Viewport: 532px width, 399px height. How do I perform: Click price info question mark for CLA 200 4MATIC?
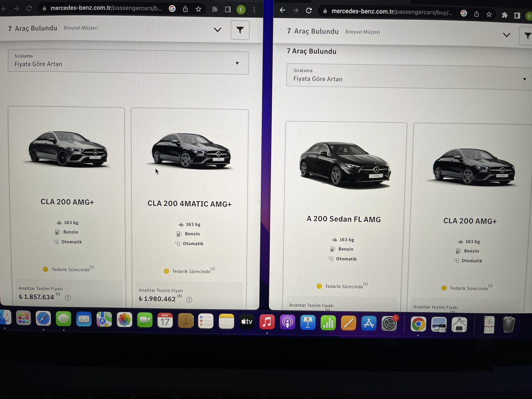click(x=189, y=300)
